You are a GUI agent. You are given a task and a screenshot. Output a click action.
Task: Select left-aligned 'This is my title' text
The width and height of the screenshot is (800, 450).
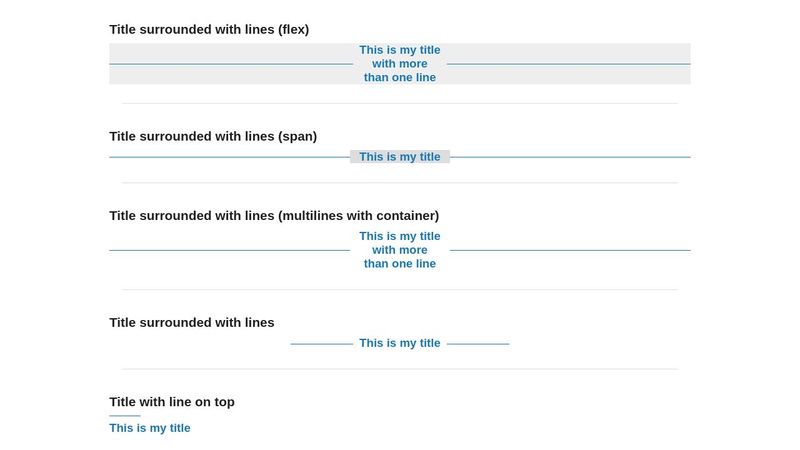point(149,428)
